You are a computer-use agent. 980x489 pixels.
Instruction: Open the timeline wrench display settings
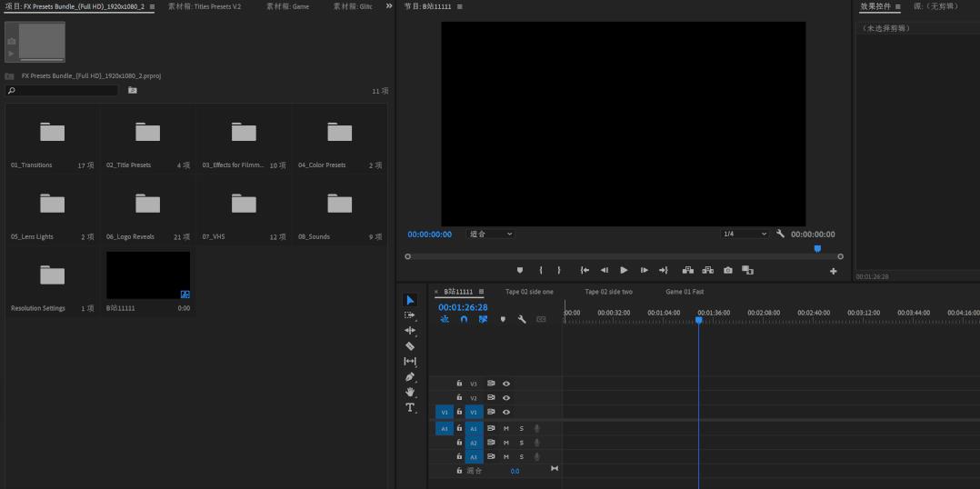pos(522,319)
